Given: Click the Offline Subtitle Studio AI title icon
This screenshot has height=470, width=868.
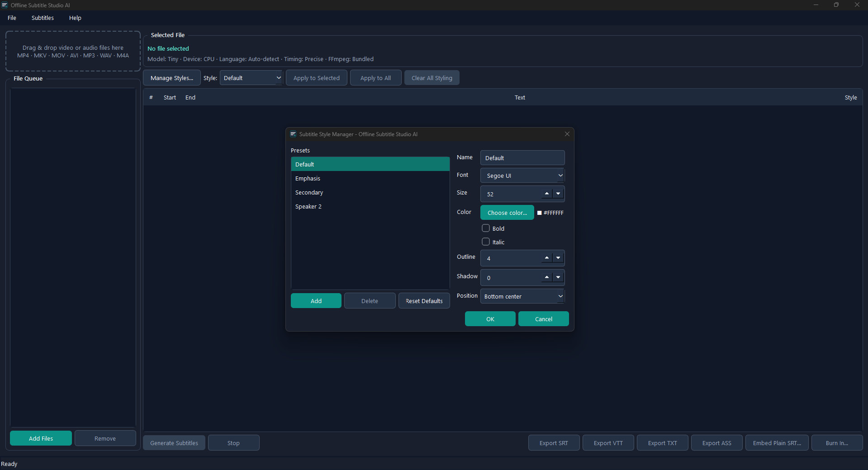Looking at the screenshot, I should pos(5,5).
